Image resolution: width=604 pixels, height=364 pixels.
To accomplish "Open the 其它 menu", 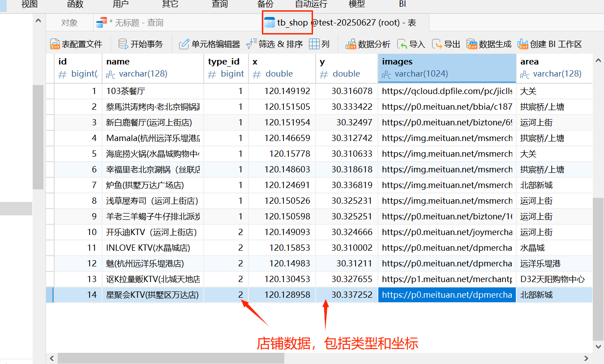I will point(170,4).
